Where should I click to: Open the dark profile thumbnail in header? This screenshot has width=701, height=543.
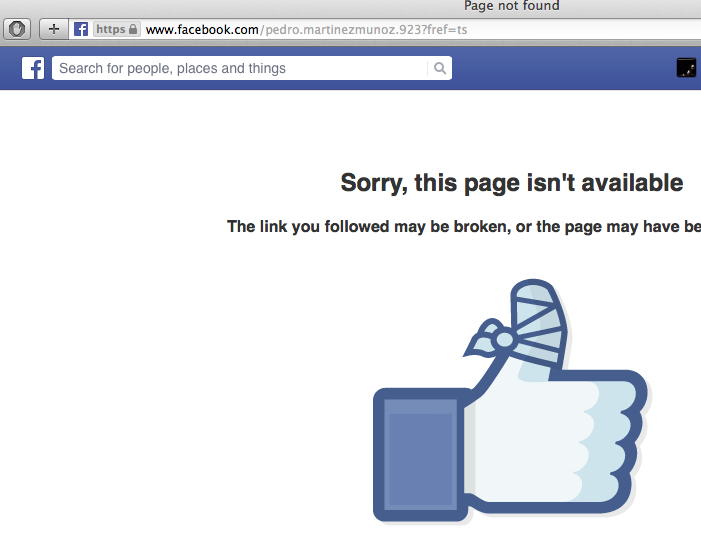686,68
